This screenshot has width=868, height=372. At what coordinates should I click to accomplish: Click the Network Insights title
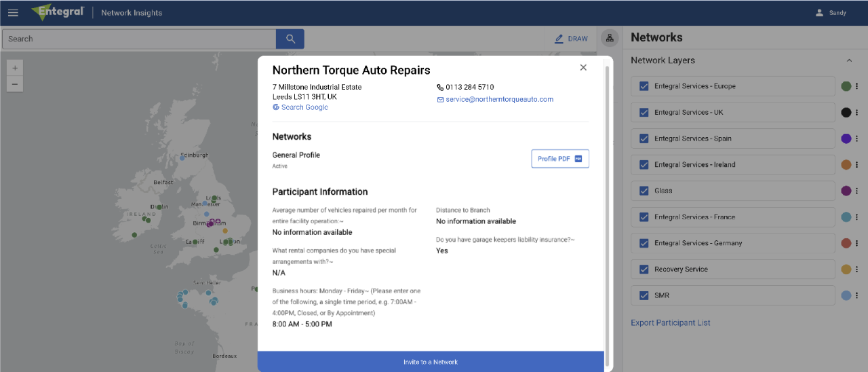pos(132,13)
